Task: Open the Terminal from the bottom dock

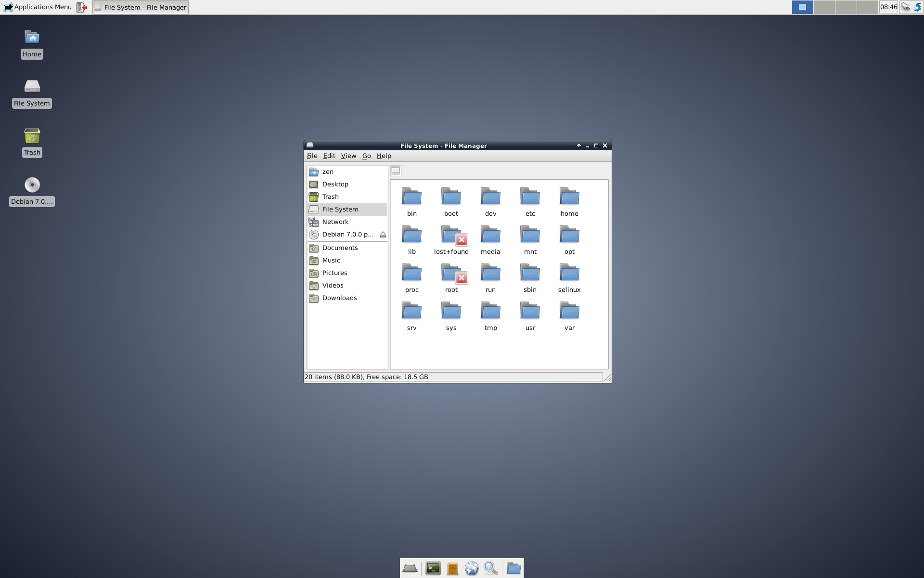Action: [x=433, y=568]
